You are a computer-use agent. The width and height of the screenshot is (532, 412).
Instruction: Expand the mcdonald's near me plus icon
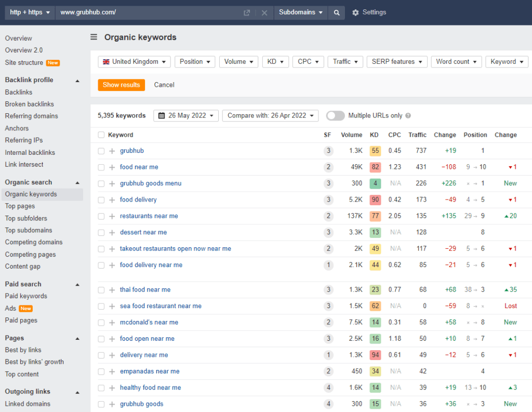pyautogui.click(x=112, y=323)
